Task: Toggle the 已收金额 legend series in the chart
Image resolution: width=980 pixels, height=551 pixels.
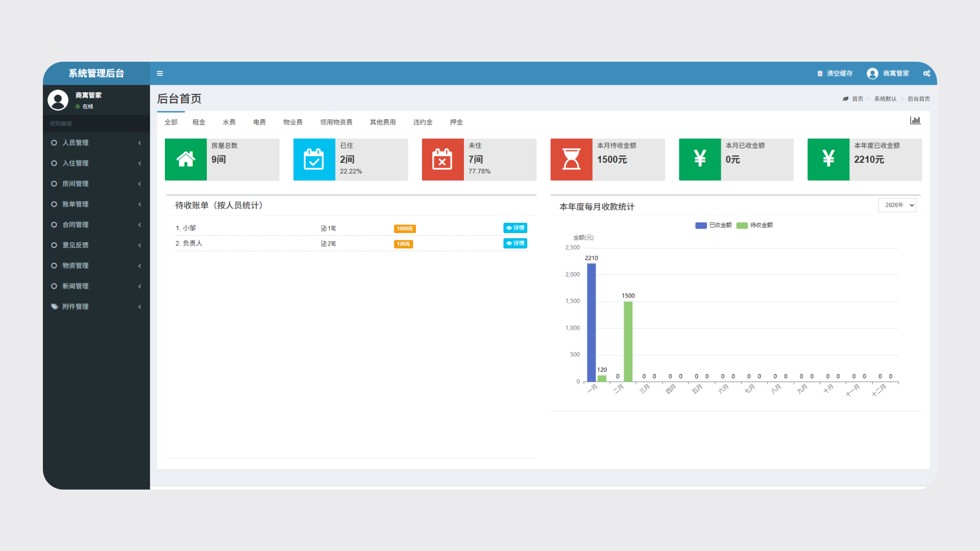Action: click(714, 225)
